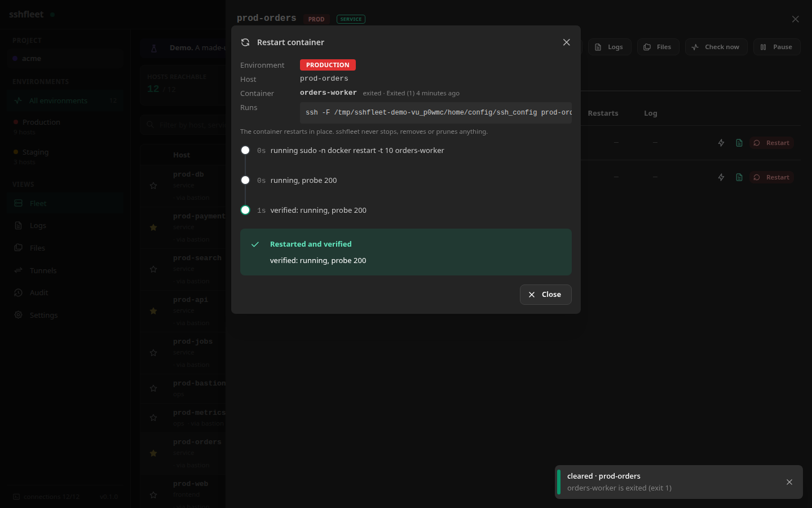
Task: Click the lightning icon in first container row
Action: [721, 143]
